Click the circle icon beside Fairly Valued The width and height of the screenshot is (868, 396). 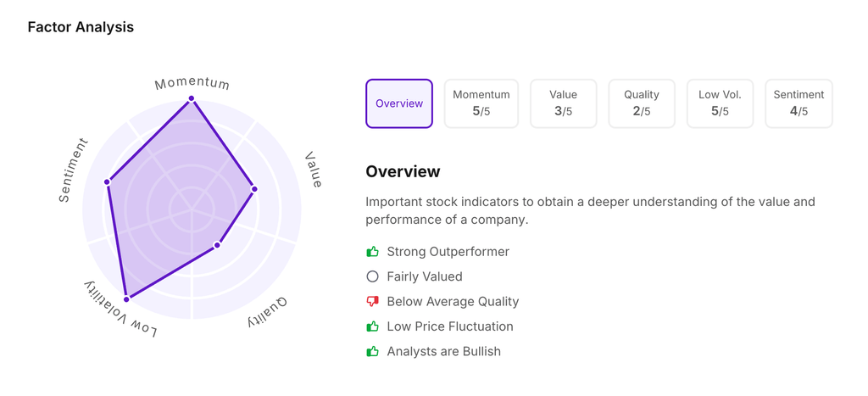point(372,276)
